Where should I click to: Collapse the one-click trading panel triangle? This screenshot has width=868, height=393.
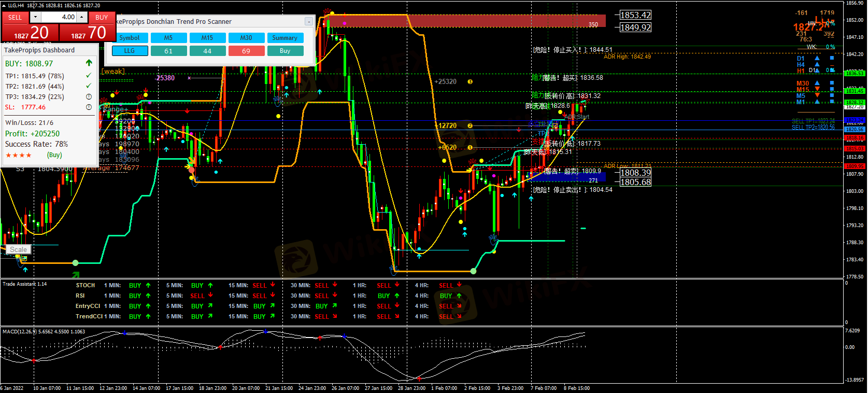click(4, 5)
